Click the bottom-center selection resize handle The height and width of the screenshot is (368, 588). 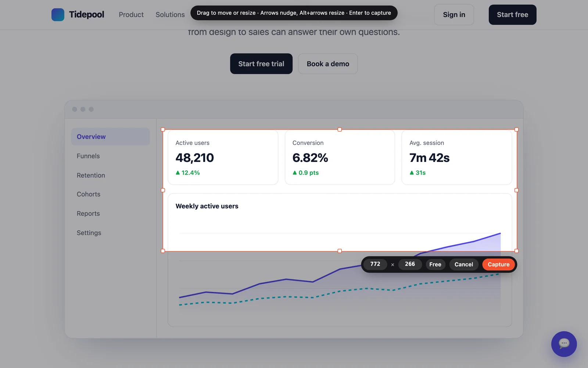[x=340, y=251]
